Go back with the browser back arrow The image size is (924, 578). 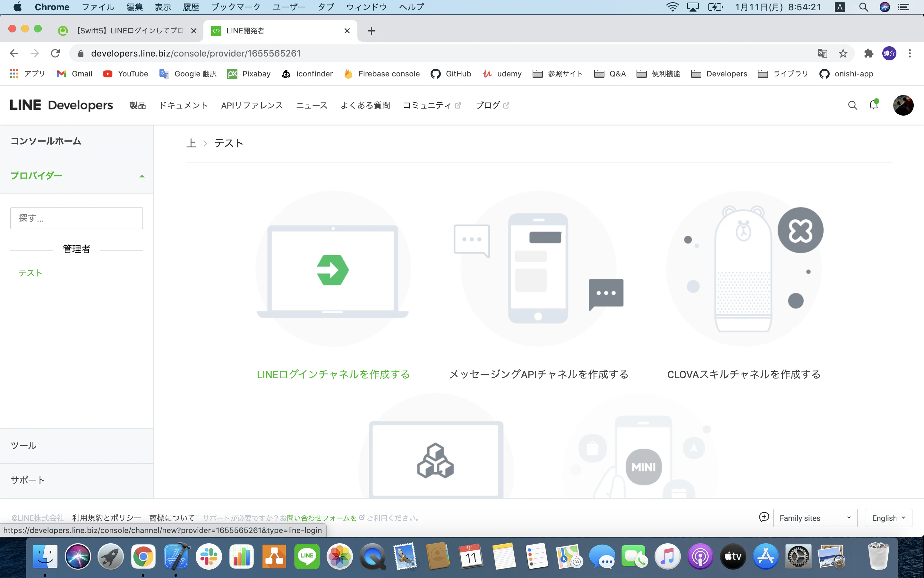pyautogui.click(x=14, y=54)
